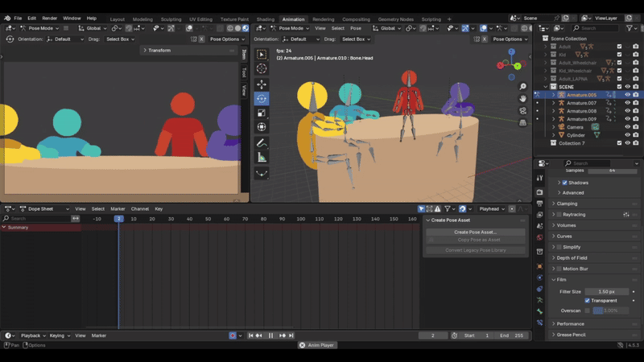Toggle camera view in the viewport
Viewport: 644px width, 362px height.
(523, 109)
